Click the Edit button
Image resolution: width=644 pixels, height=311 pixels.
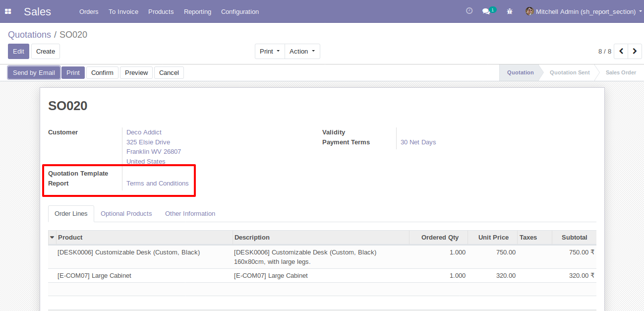pyautogui.click(x=18, y=51)
